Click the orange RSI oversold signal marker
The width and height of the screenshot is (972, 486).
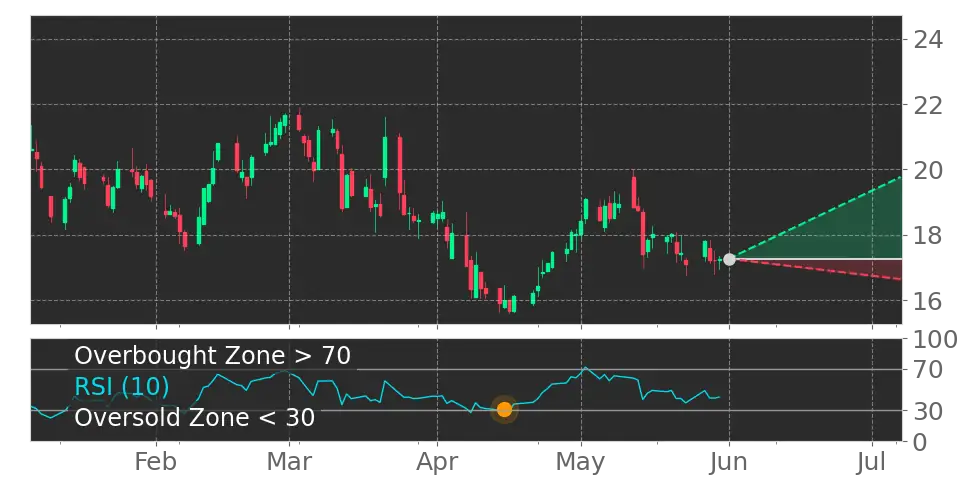pos(505,409)
